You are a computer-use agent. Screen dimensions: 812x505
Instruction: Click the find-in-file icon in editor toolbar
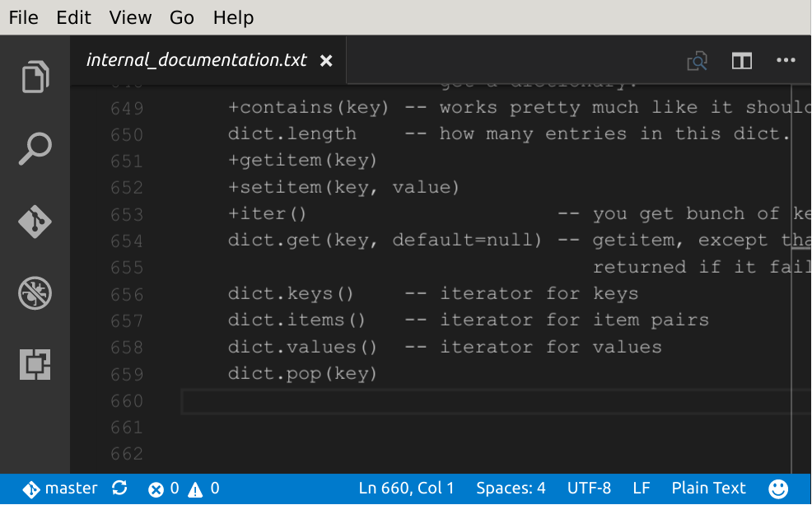tap(697, 61)
